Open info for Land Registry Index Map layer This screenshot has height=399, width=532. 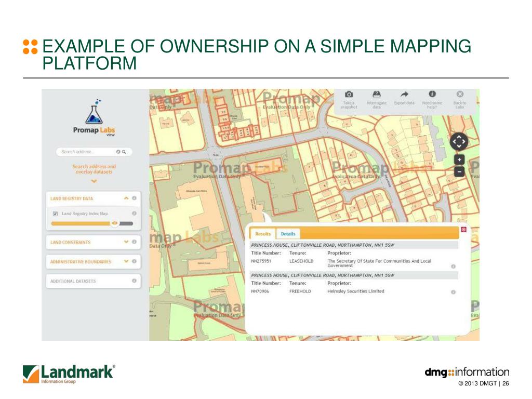pos(135,214)
